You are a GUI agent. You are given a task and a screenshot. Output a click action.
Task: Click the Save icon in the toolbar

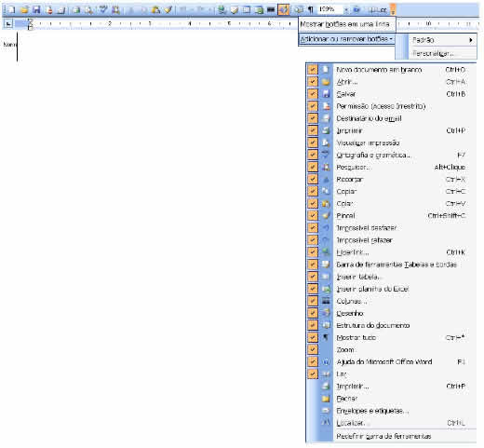pyautogui.click(x=36, y=9)
